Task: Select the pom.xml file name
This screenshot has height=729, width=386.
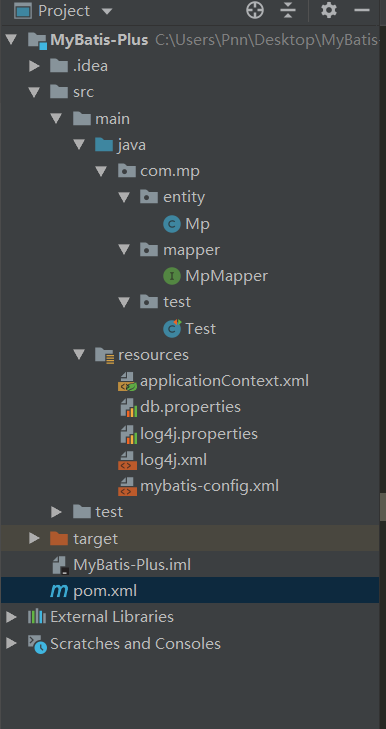Action: (105, 591)
